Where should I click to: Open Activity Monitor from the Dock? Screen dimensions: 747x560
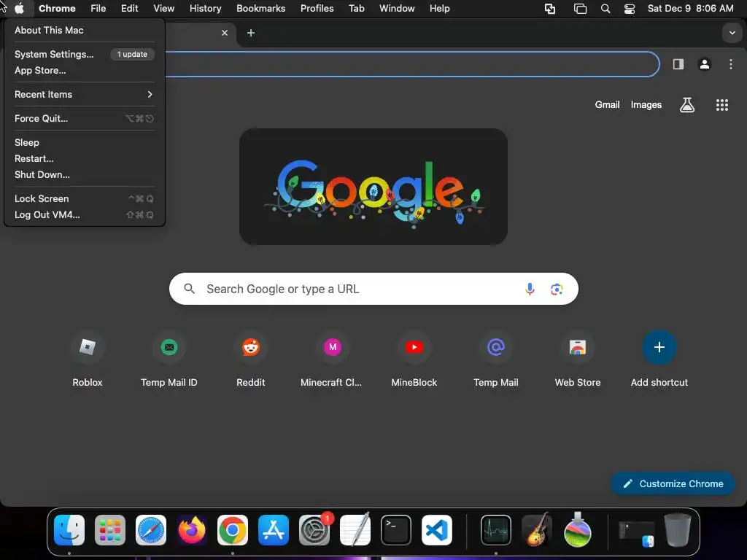click(496, 530)
